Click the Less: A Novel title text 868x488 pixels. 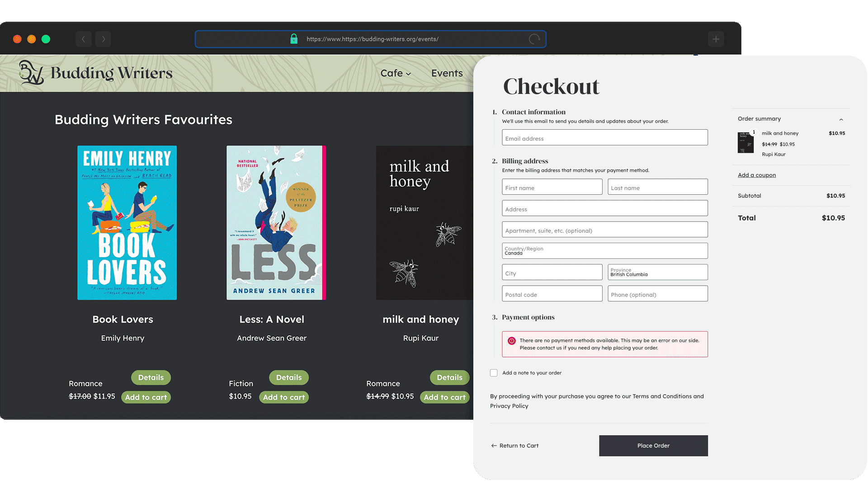tap(272, 319)
